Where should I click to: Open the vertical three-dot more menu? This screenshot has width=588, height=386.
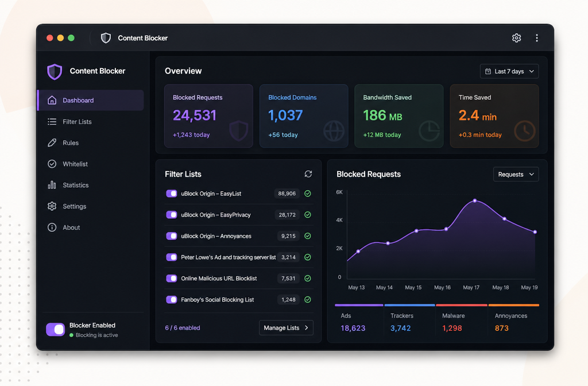pos(537,38)
